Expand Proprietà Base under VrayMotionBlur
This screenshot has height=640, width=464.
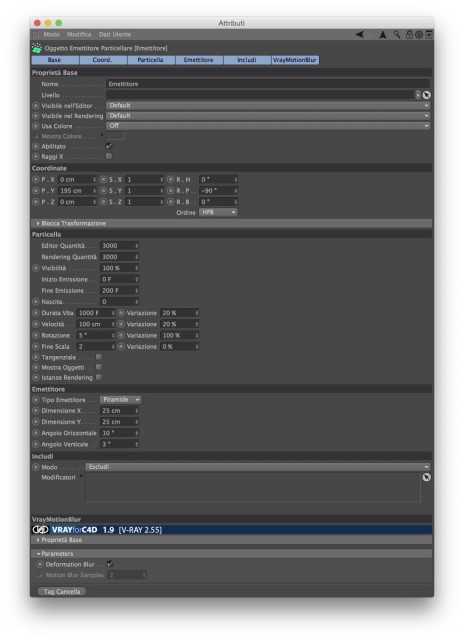232,540
